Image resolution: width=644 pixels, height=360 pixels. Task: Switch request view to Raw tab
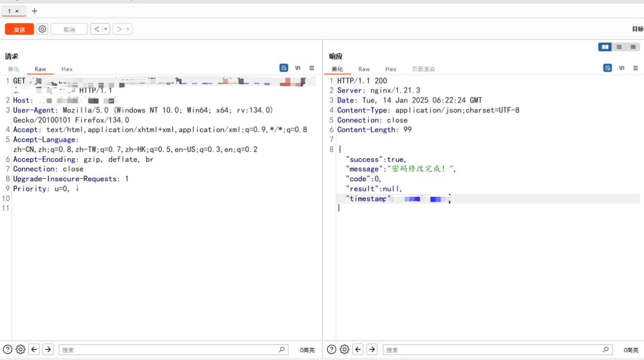(x=40, y=69)
